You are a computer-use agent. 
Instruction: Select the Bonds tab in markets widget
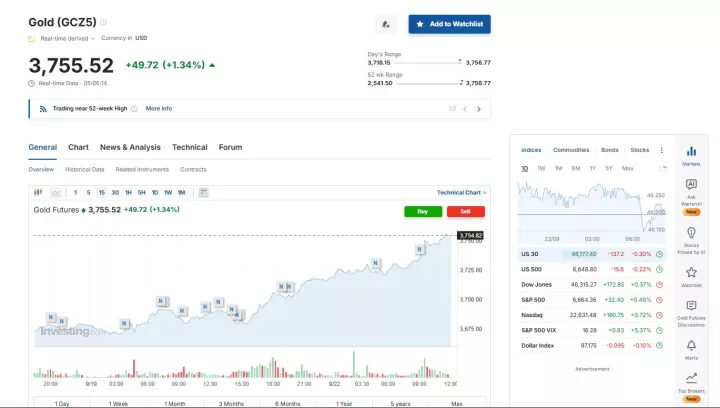610,150
